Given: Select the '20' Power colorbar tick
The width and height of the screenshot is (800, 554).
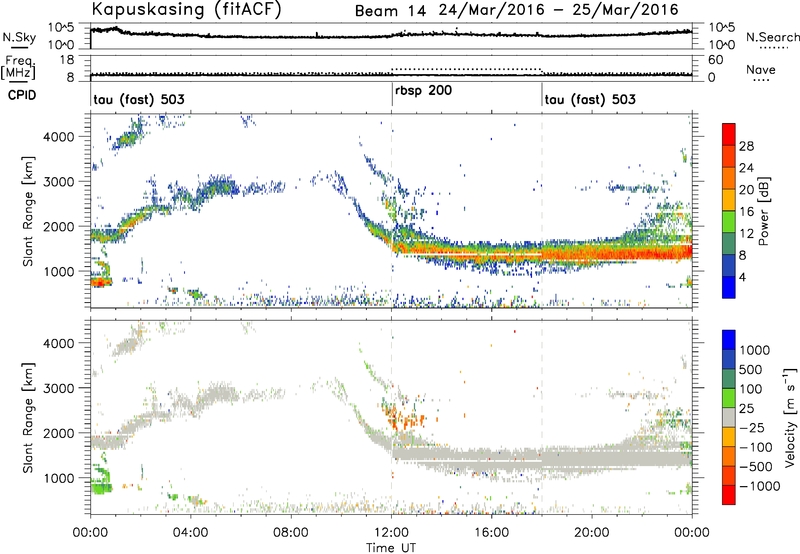Looking at the screenshot, I should click(x=746, y=190).
